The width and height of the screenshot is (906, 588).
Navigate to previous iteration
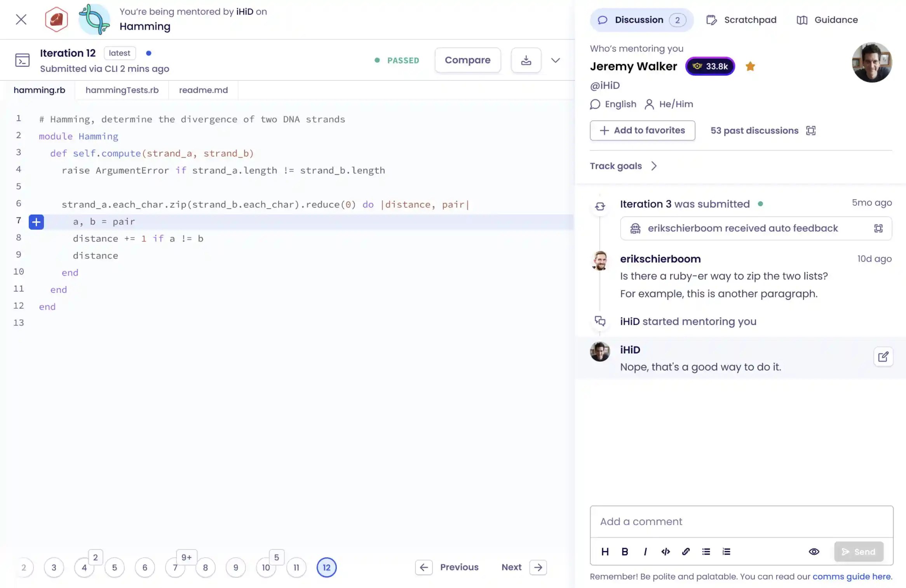(x=423, y=567)
